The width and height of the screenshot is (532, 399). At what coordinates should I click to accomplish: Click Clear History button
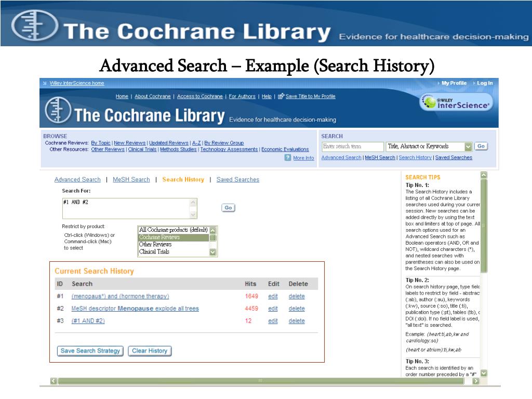[x=150, y=351]
